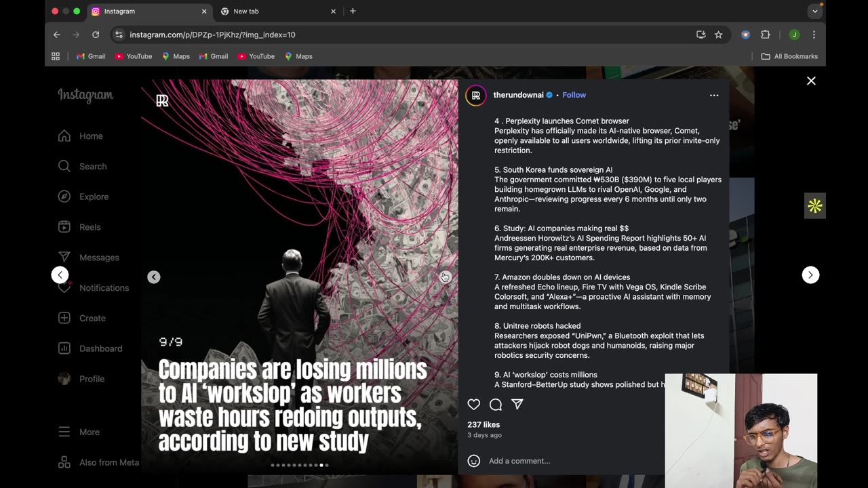Open comments via speech bubble icon

coord(496,405)
